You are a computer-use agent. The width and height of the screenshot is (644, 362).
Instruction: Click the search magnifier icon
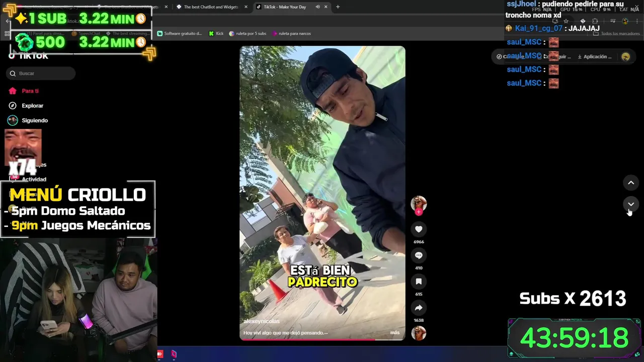point(13,73)
